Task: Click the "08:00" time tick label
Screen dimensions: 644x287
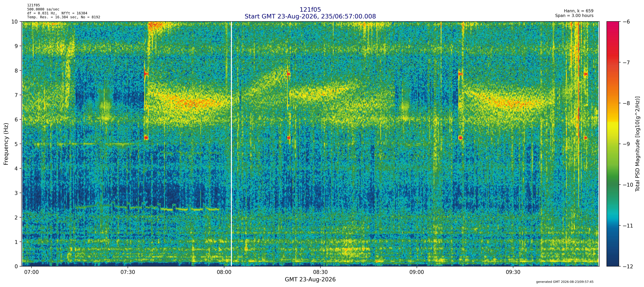Action: pyautogui.click(x=224, y=272)
